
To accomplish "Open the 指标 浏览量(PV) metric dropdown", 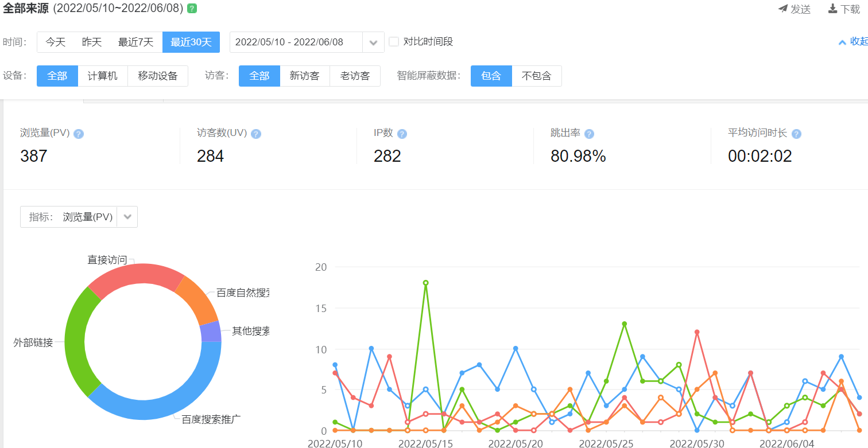I will pos(127,217).
